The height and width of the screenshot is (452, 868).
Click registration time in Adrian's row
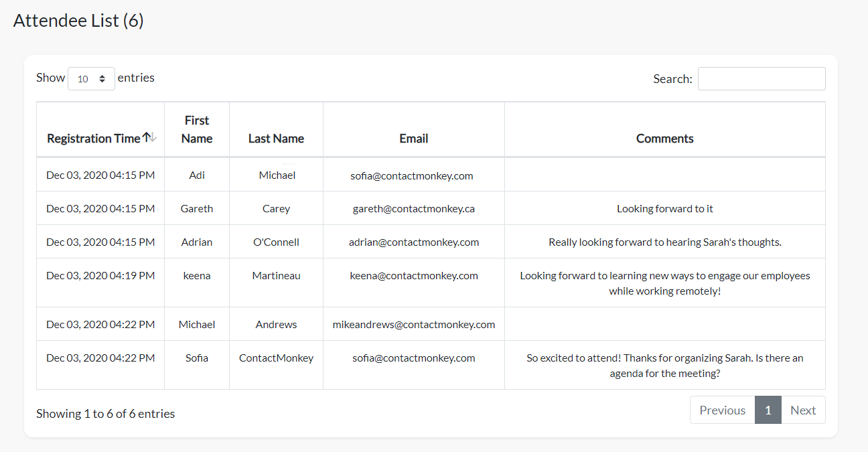pyautogui.click(x=100, y=242)
